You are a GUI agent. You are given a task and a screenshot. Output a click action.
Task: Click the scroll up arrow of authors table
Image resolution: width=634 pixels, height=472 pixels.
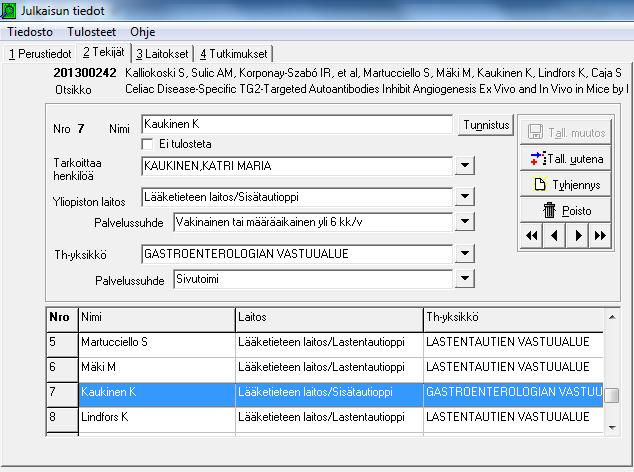point(612,317)
